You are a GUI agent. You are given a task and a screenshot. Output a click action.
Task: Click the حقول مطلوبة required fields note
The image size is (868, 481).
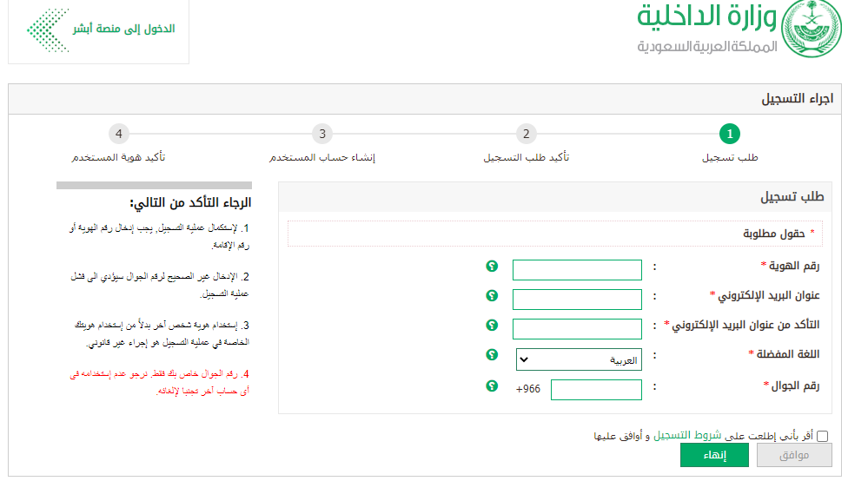(774, 234)
